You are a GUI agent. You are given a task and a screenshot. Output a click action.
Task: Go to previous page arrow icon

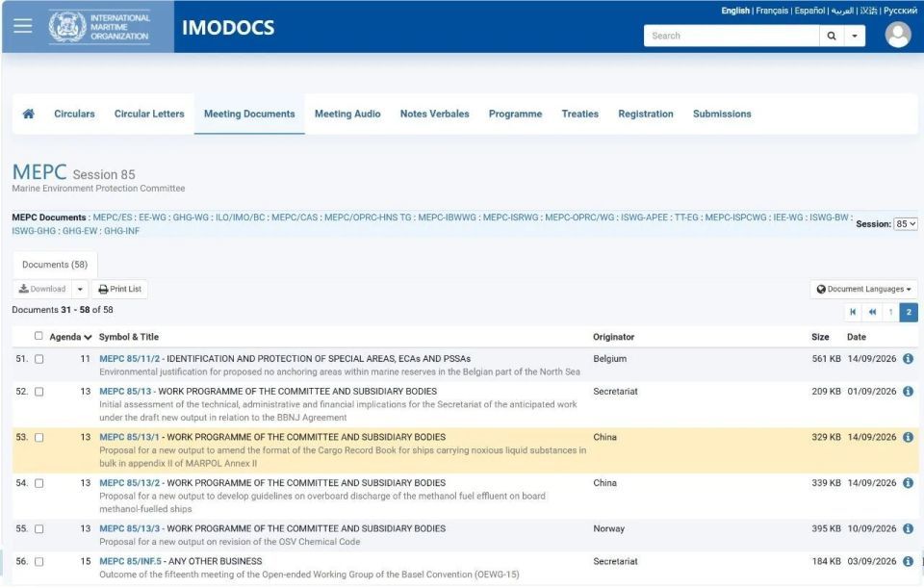pos(872,312)
